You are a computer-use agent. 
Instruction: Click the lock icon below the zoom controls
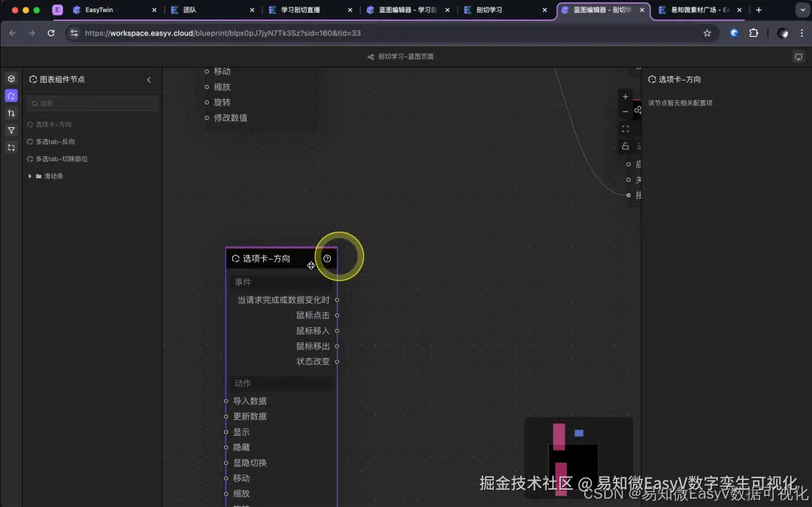pyautogui.click(x=626, y=146)
